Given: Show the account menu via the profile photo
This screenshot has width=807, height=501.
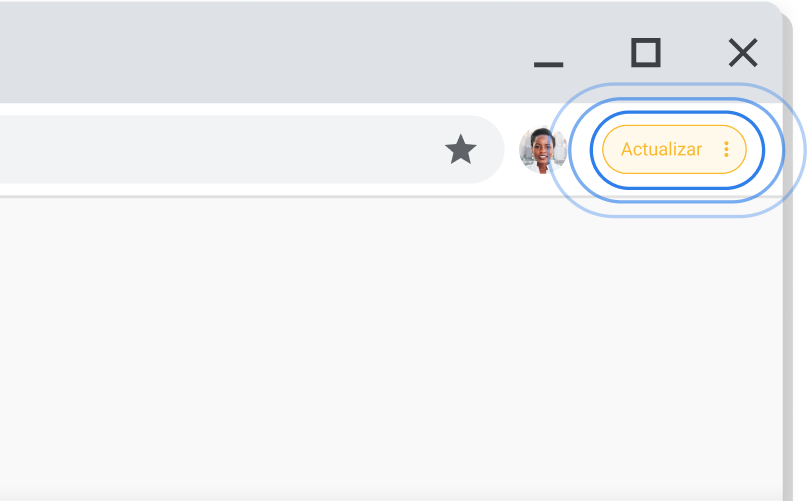Looking at the screenshot, I should click(542, 150).
